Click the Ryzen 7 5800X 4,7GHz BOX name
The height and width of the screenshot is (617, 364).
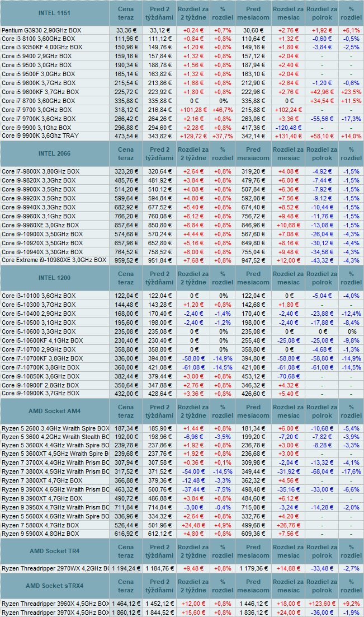(x=40, y=525)
